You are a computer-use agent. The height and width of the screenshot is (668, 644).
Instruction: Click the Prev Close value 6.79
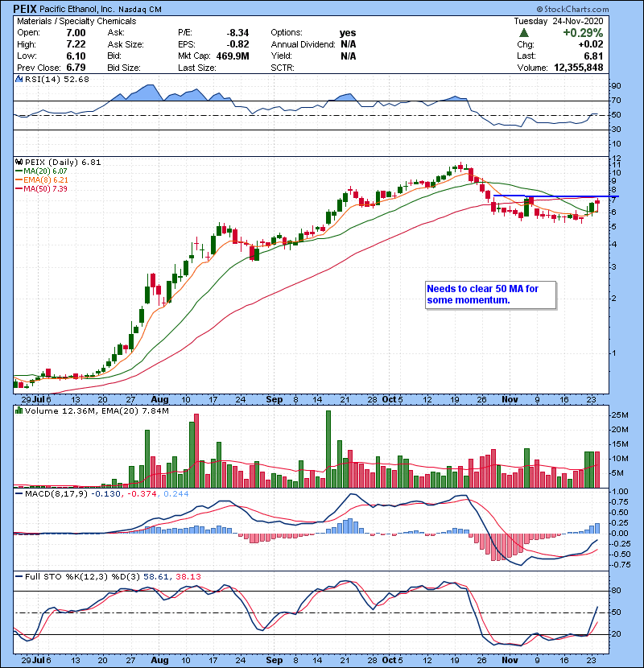[76, 68]
